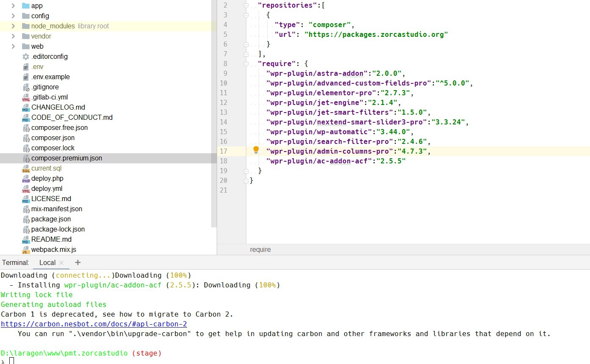Click the "Generating autoload files" terminal line

54,304
